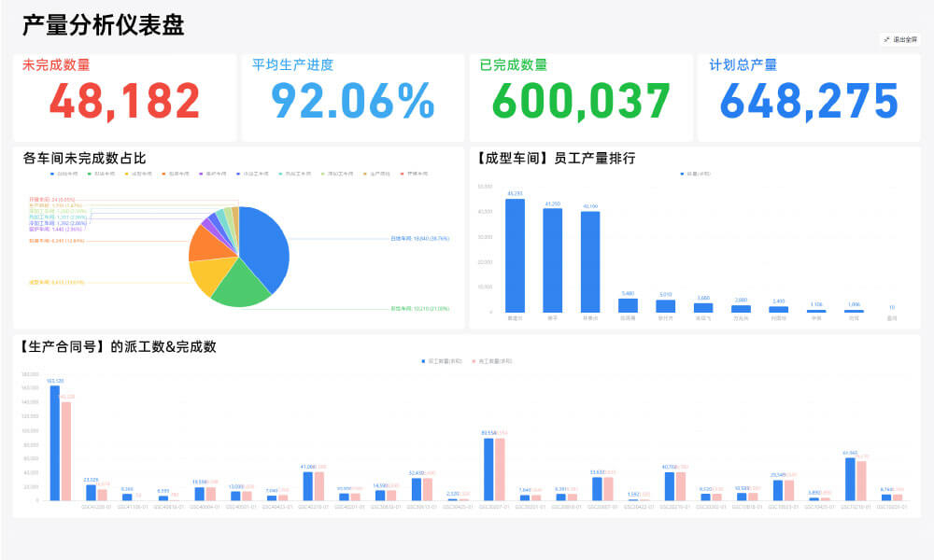Toggle pink series legend in contract chart
This screenshot has width=934, height=560.
(x=492, y=361)
